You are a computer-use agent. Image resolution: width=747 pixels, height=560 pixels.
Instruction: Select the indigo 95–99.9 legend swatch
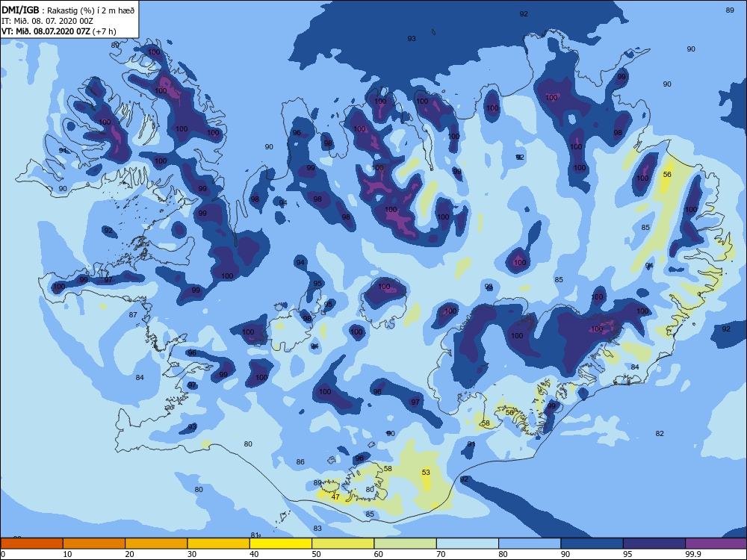pyautogui.click(x=654, y=544)
